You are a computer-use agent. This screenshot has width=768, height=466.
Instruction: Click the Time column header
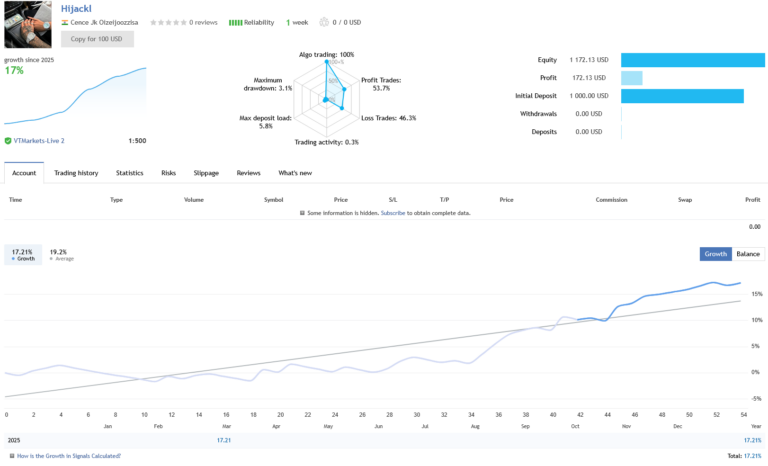(15, 200)
